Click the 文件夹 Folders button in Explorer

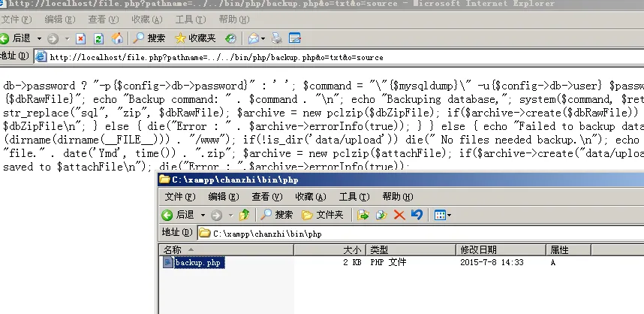[x=322, y=215]
